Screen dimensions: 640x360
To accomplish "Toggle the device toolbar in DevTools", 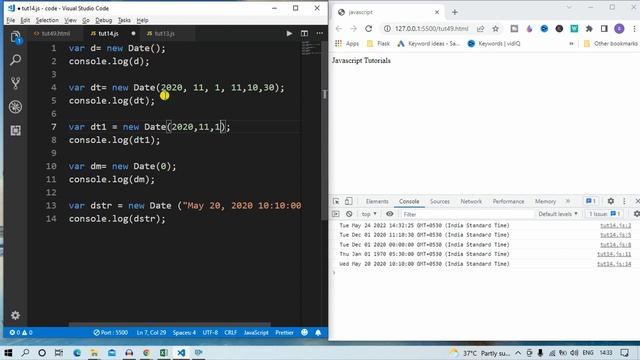I will 349,201.
